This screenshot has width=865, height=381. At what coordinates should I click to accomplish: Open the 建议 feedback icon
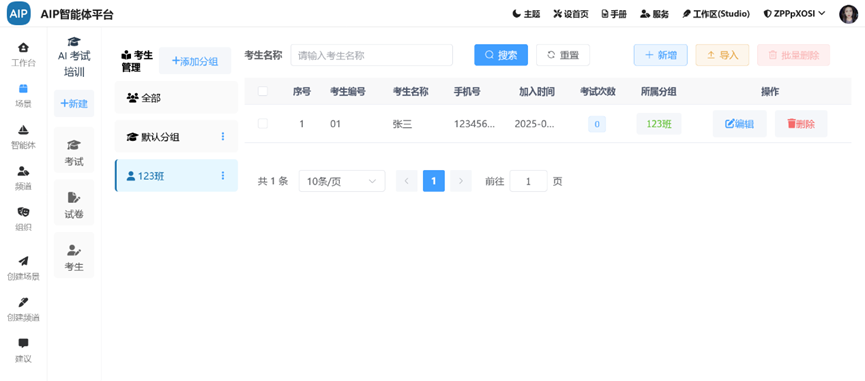pos(23,343)
